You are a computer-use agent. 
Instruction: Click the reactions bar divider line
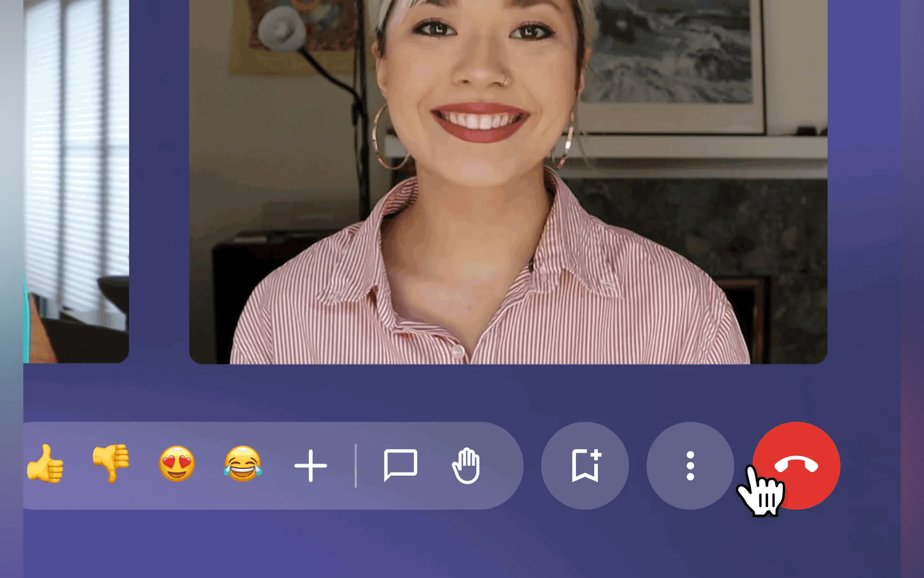click(356, 466)
